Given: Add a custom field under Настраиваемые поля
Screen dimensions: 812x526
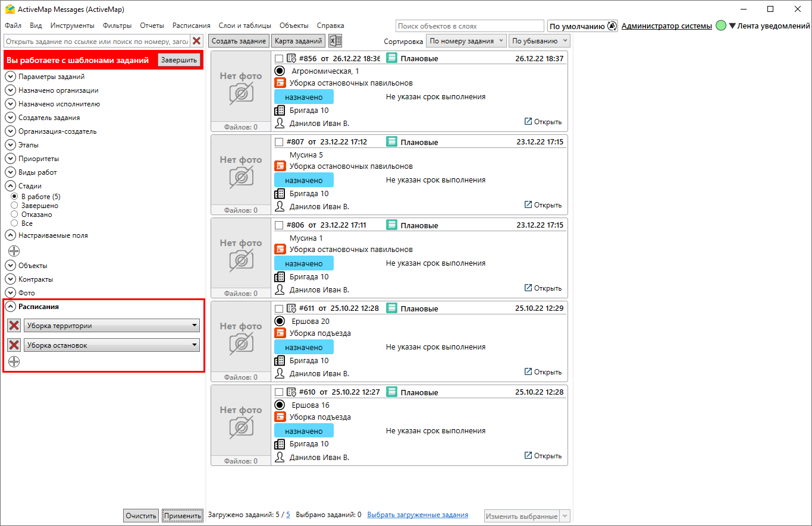Looking at the screenshot, I should pos(14,251).
